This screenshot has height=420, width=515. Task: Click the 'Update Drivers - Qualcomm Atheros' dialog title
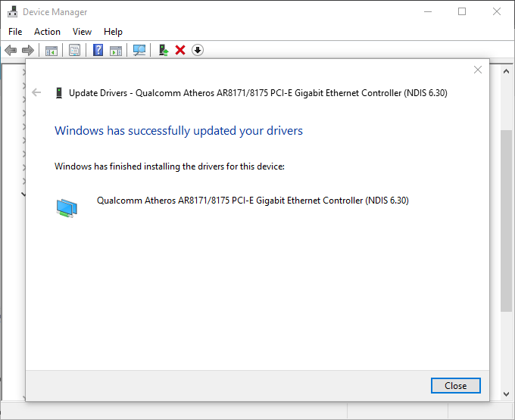click(x=258, y=93)
